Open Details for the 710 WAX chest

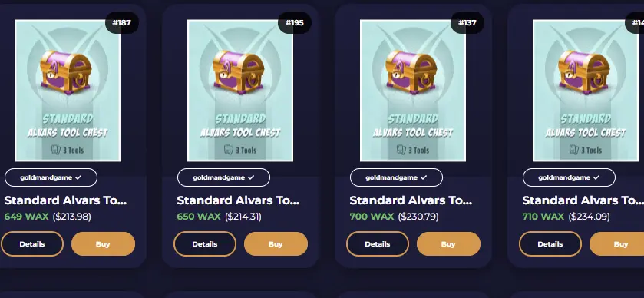tap(550, 244)
